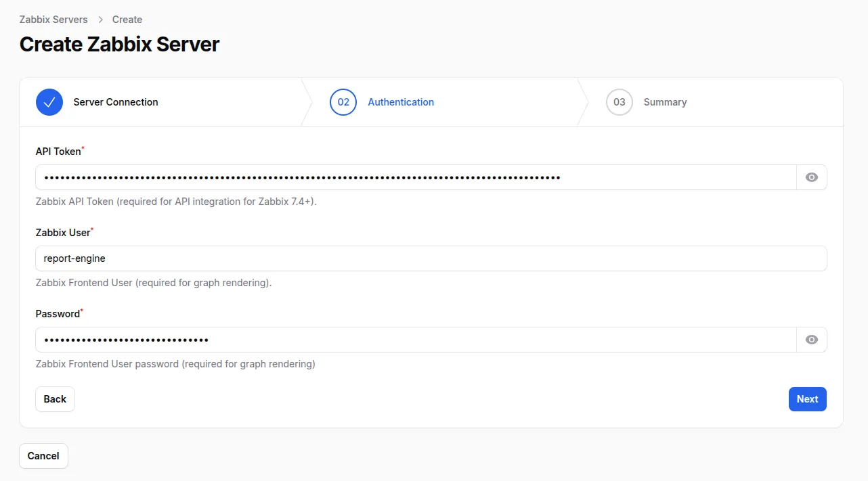
Task: Click the Next button
Action: (x=808, y=399)
